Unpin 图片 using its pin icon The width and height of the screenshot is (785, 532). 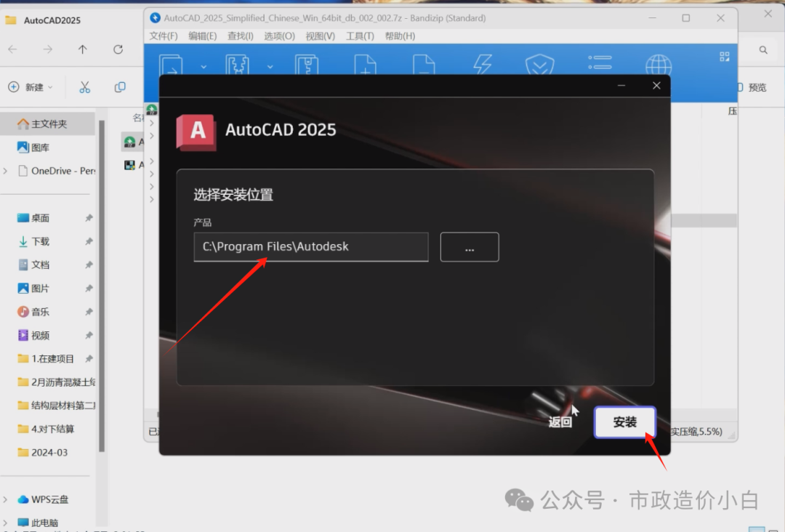[x=89, y=289]
